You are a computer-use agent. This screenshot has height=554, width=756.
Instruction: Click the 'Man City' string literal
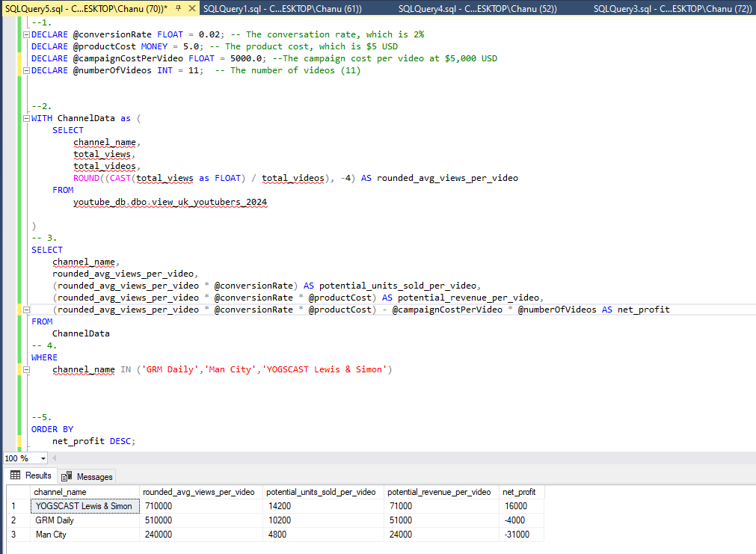[x=230, y=369]
